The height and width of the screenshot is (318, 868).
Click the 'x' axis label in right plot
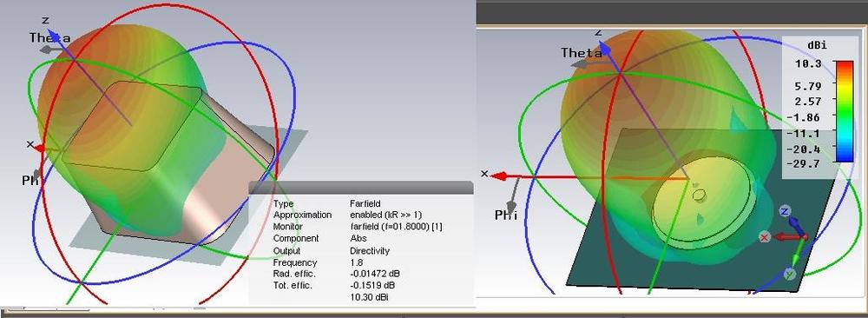point(484,174)
